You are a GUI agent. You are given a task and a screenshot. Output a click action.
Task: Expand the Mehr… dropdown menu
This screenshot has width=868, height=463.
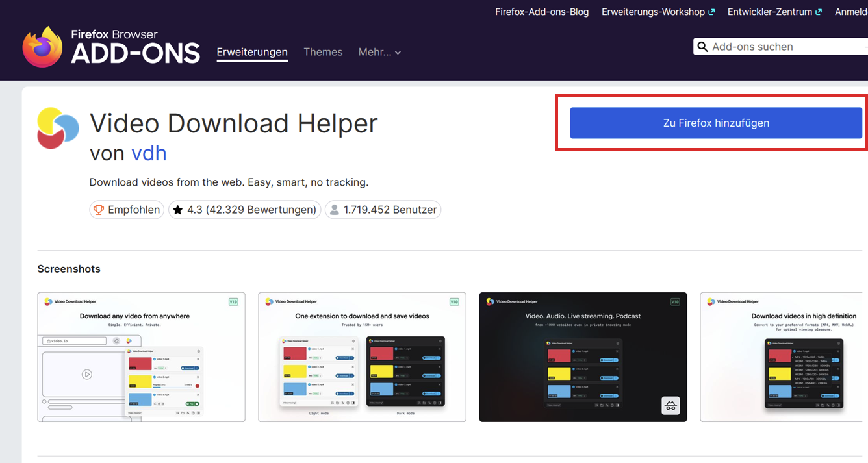[x=379, y=52]
